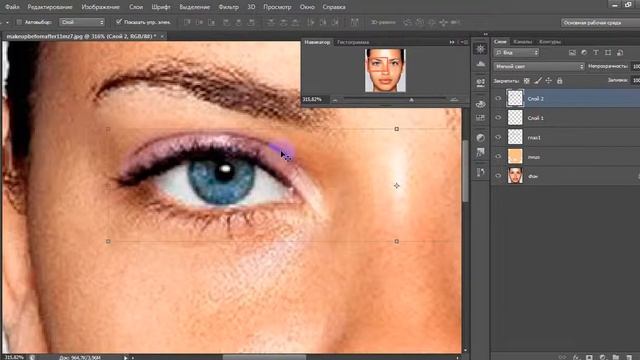This screenshot has width=640, height=360.
Task: Select the 3D slide mode icon
Action: click(x=444, y=22)
